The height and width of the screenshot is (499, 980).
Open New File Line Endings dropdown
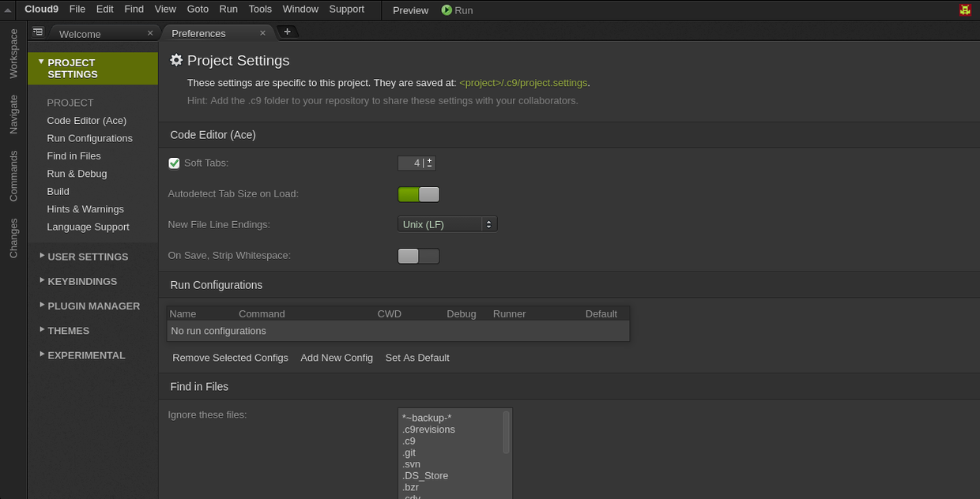[x=447, y=224]
